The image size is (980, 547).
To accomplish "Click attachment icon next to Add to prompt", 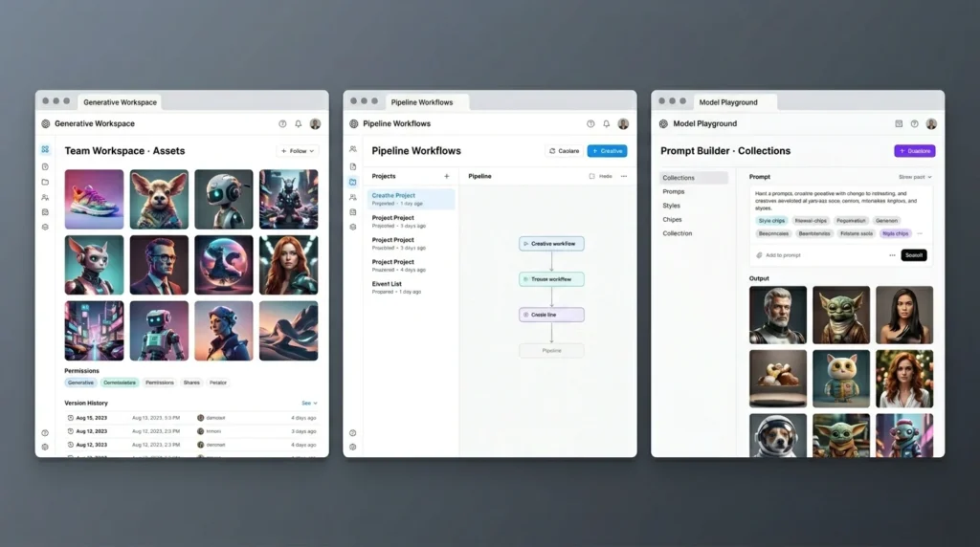I will pyautogui.click(x=759, y=255).
